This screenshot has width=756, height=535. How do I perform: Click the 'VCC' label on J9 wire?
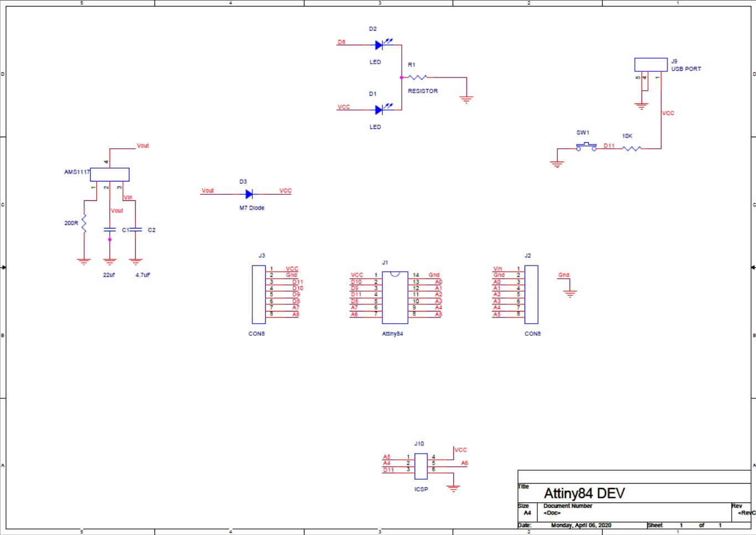(x=669, y=113)
